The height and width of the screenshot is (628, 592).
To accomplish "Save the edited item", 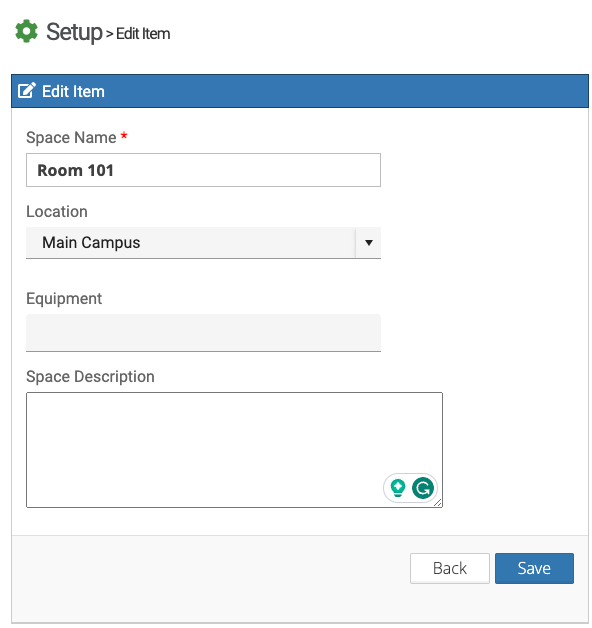I will 534,568.
